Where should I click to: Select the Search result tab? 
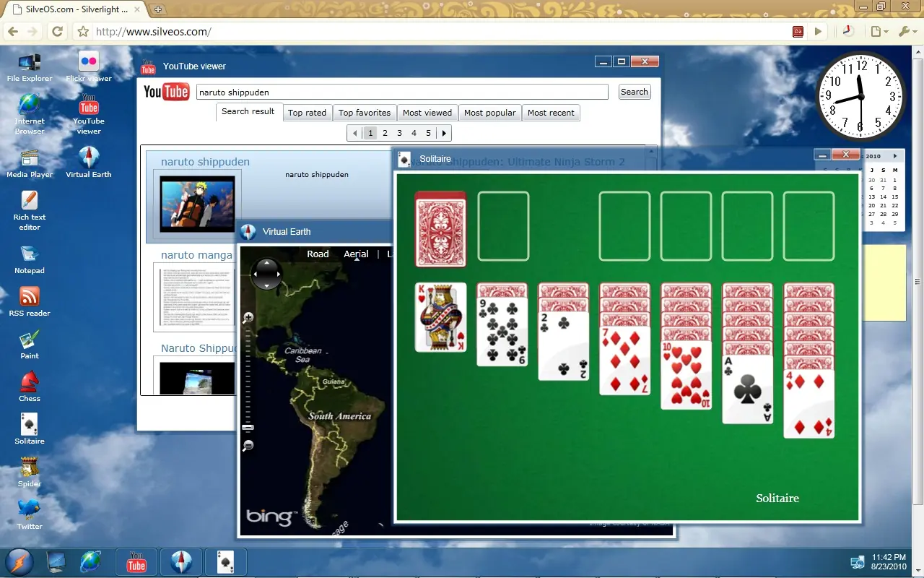[x=248, y=112]
